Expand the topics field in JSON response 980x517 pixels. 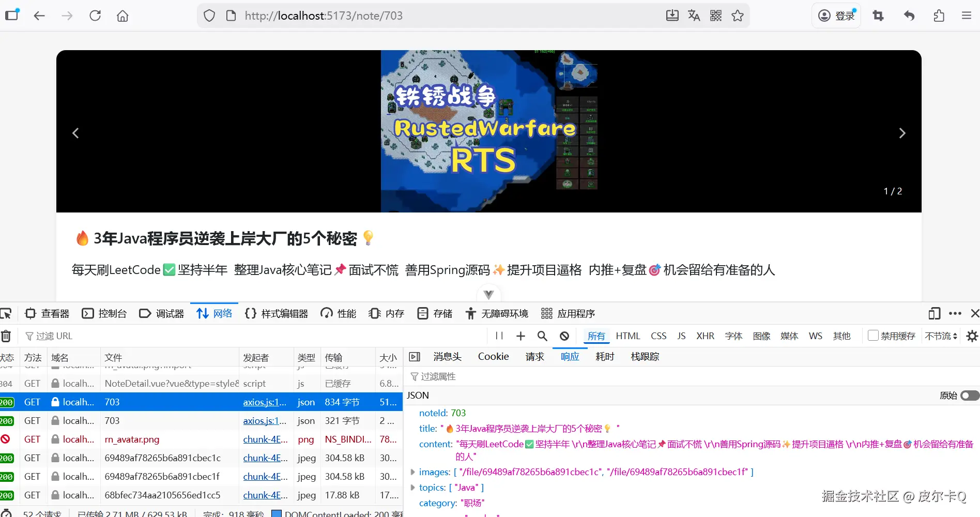(412, 487)
